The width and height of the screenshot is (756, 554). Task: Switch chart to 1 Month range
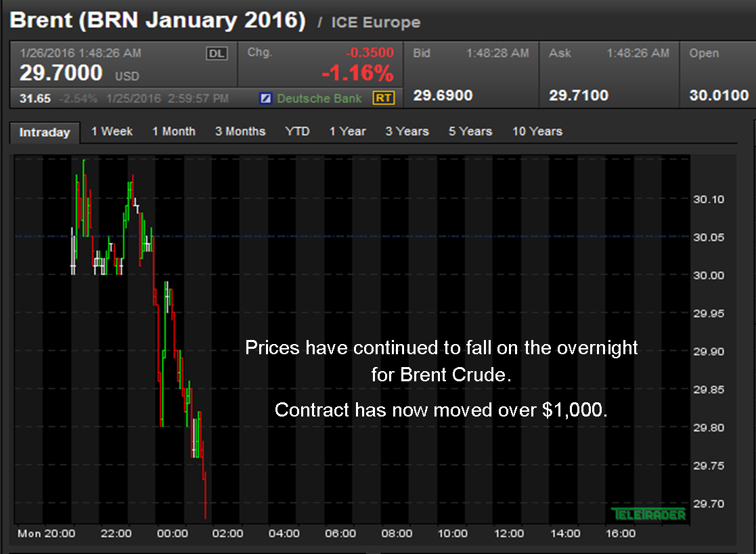coord(173,131)
